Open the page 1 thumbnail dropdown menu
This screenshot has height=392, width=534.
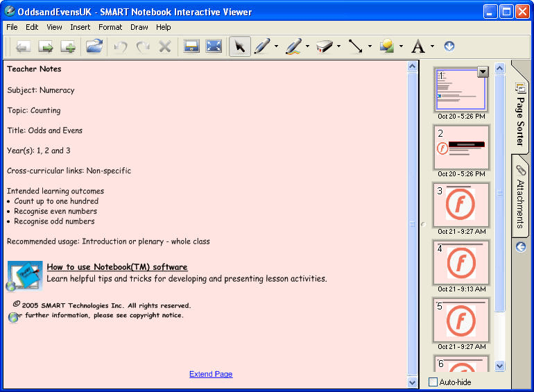point(483,72)
